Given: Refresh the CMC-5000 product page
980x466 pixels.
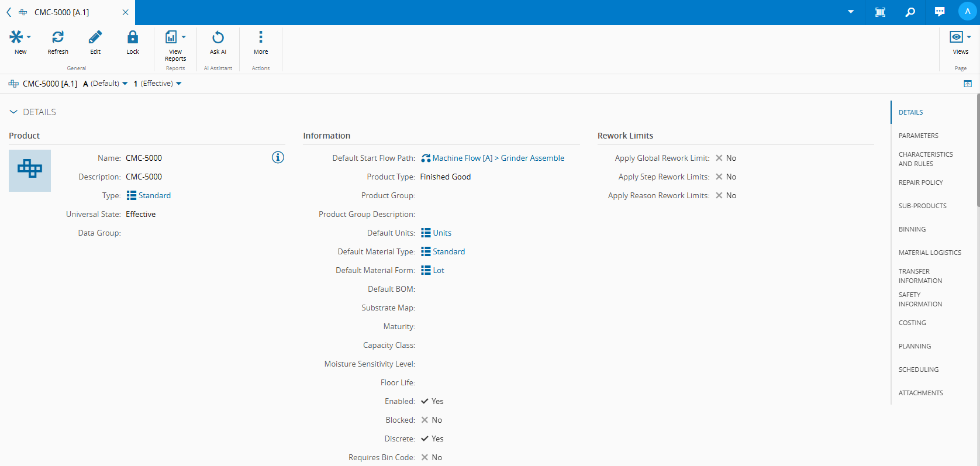Looking at the screenshot, I should coord(58,37).
